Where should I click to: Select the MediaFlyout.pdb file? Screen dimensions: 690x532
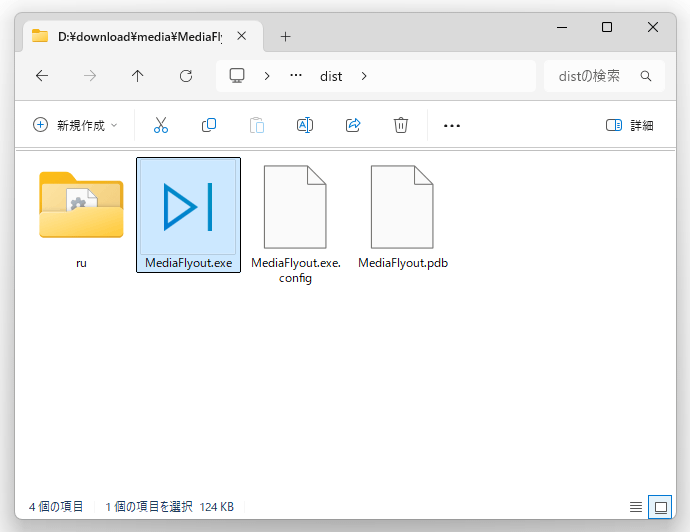click(402, 214)
